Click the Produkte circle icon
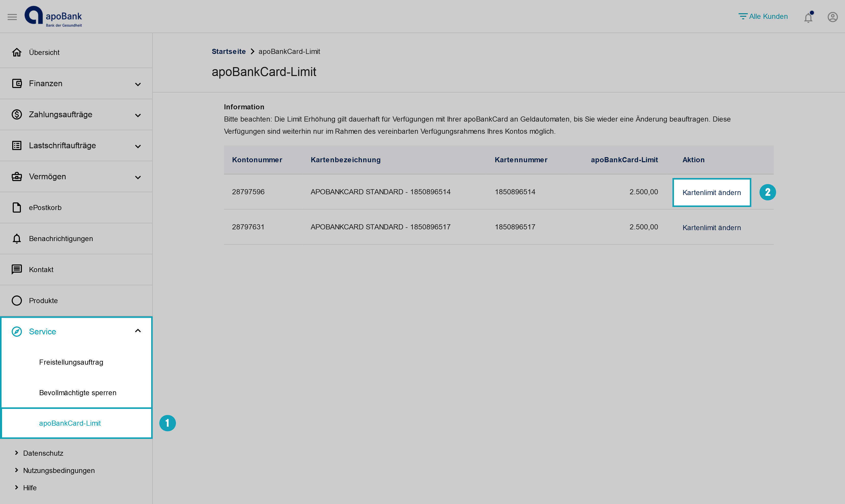The height and width of the screenshot is (504, 845). click(x=17, y=301)
